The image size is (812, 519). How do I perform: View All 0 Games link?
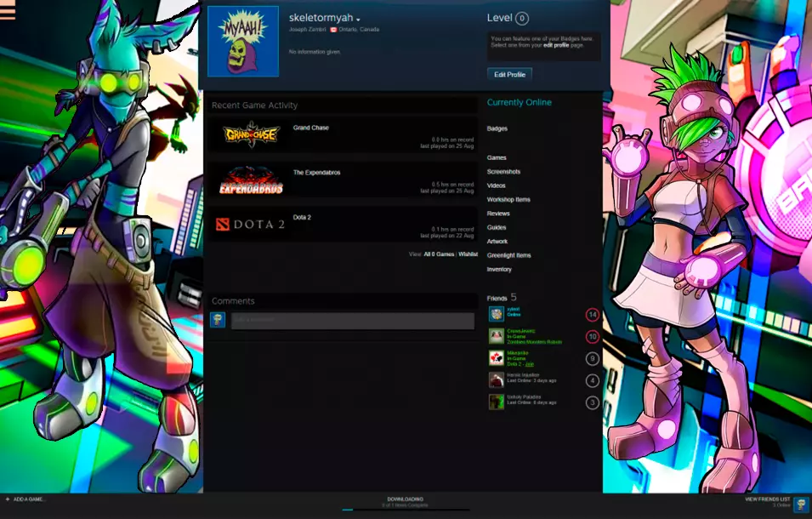[x=439, y=254]
